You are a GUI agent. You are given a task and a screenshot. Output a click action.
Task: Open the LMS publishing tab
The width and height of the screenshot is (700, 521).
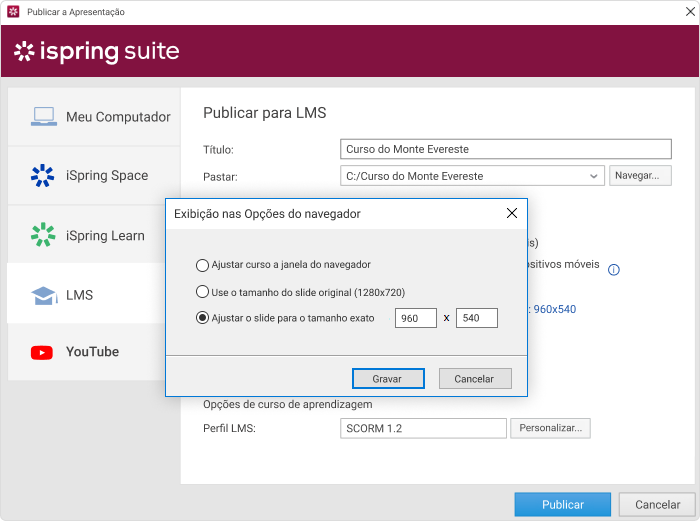pos(87,295)
